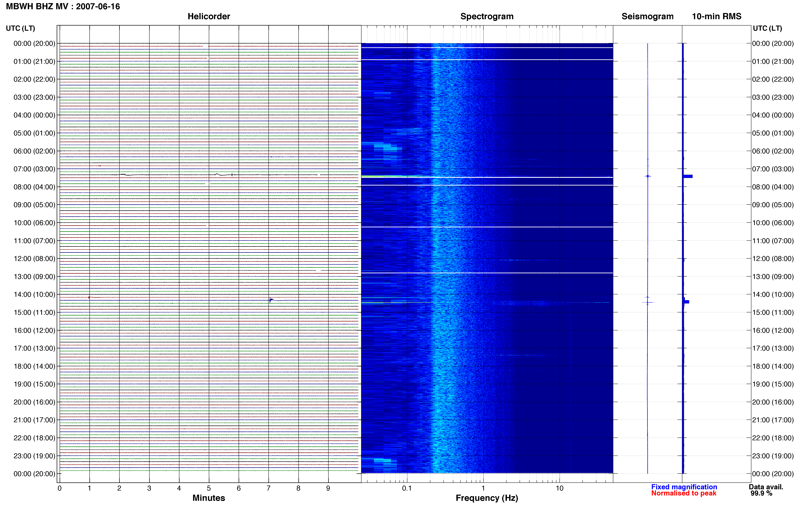812x508 pixels.
Task: Click left time label '21:00 (17:00)'
Action: pos(34,420)
